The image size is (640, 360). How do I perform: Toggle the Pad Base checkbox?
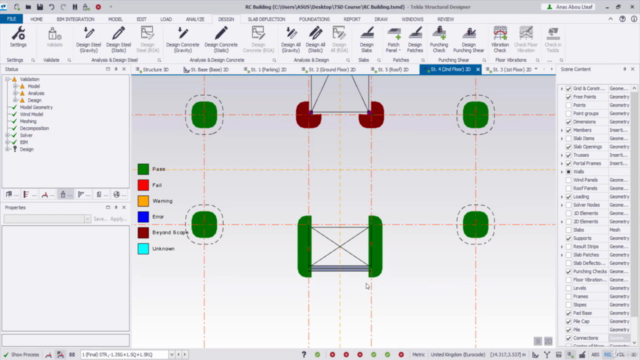pyautogui.click(x=569, y=313)
